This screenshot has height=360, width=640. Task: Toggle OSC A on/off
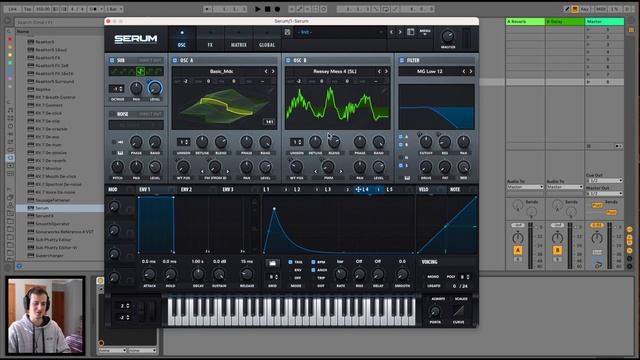175,60
